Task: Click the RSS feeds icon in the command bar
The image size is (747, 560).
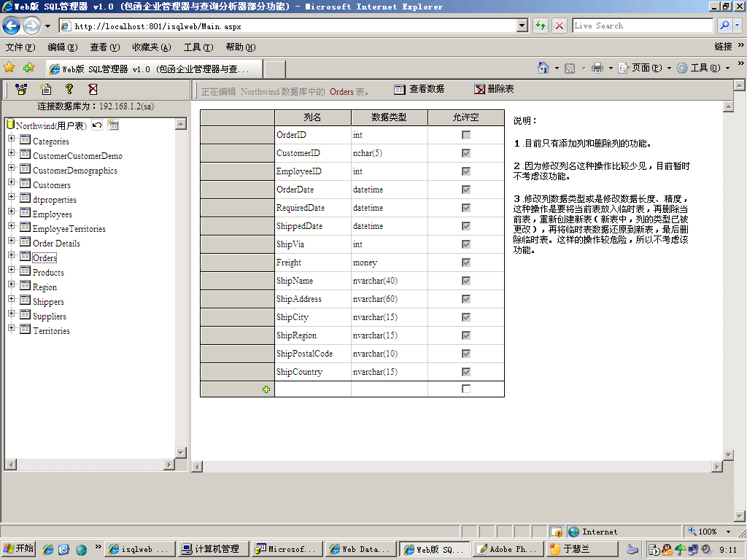Action: coord(569,68)
